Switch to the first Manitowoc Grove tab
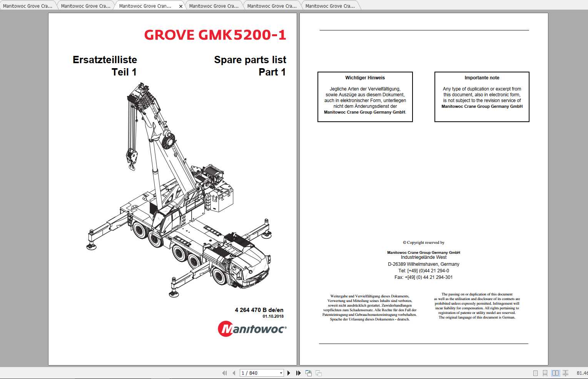Viewport: 588px width, 379px height. tap(28, 6)
